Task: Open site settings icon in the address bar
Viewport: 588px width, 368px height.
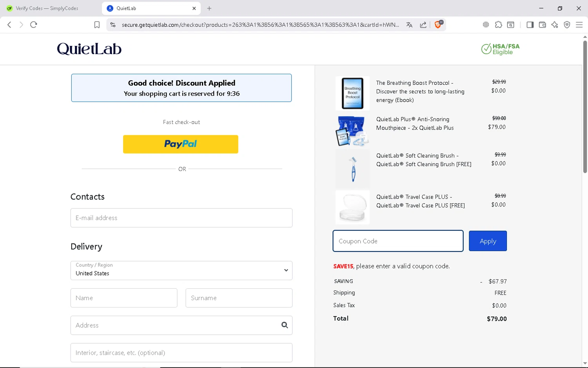Action: pyautogui.click(x=113, y=25)
